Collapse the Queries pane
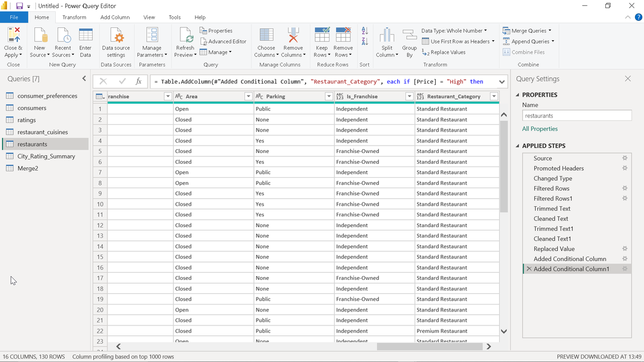 [84, 79]
